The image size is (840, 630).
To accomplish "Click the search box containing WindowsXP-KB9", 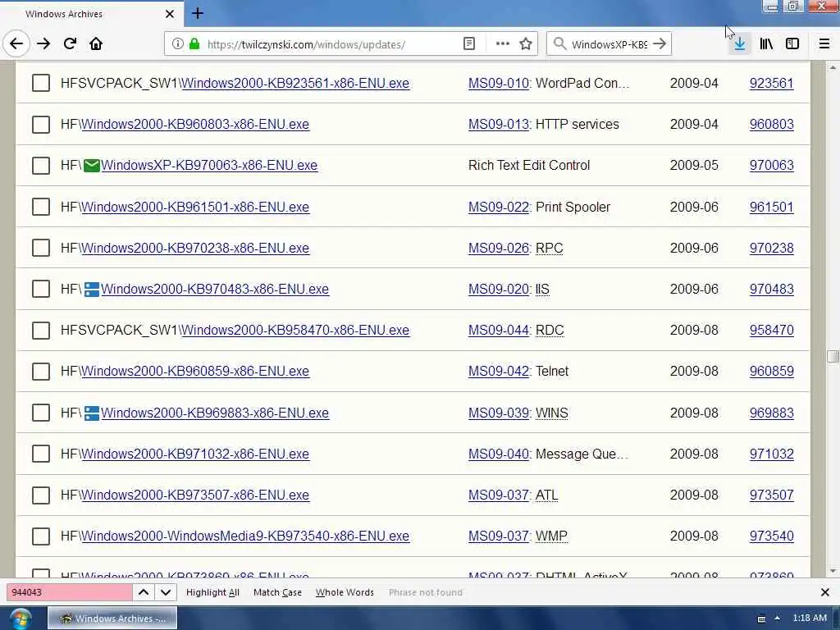I will [609, 44].
